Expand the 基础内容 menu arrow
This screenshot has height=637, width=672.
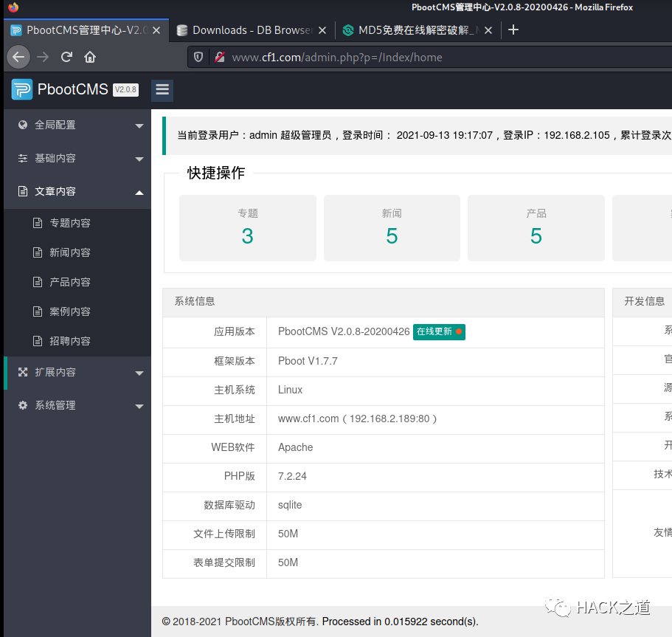(x=139, y=159)
